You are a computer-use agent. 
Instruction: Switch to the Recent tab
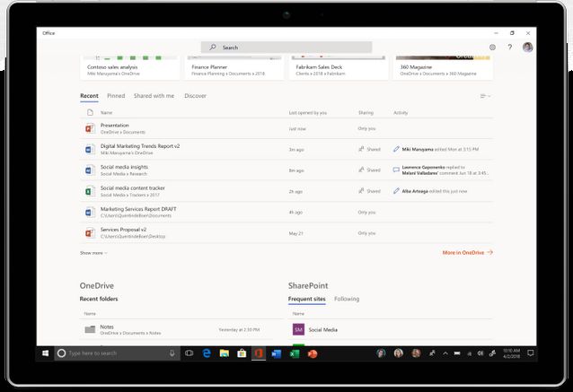click(89, 96)
